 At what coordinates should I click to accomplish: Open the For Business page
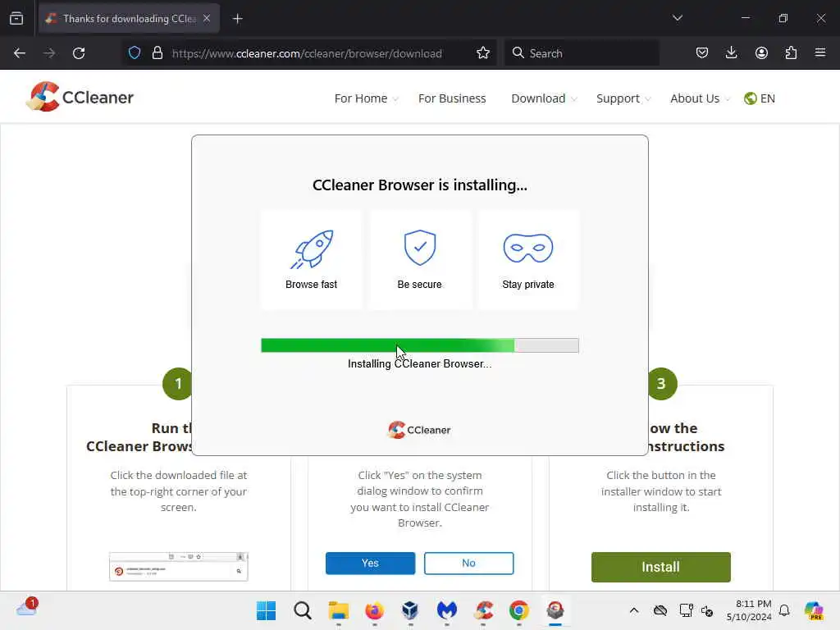pos(452,98)
